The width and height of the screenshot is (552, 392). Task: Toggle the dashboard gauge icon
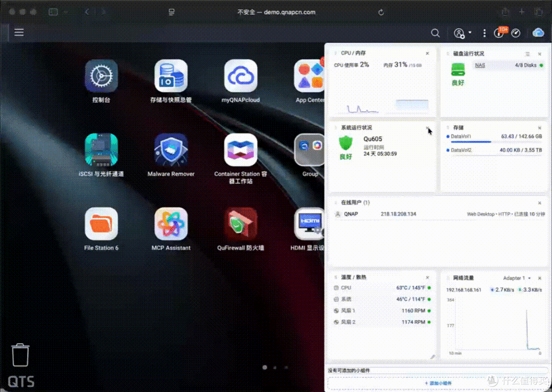click(x=516, y=33)
